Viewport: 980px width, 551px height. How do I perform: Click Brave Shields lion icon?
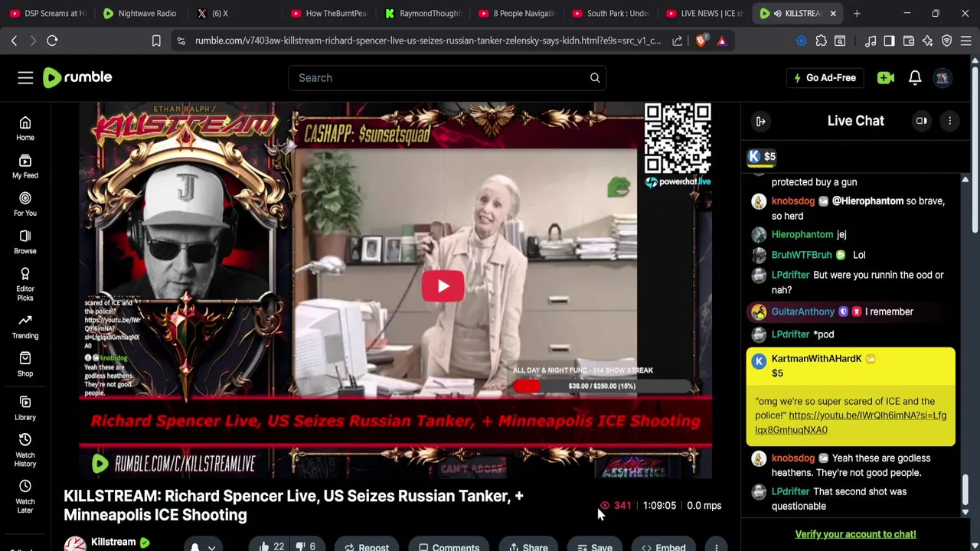pos(701,41)
